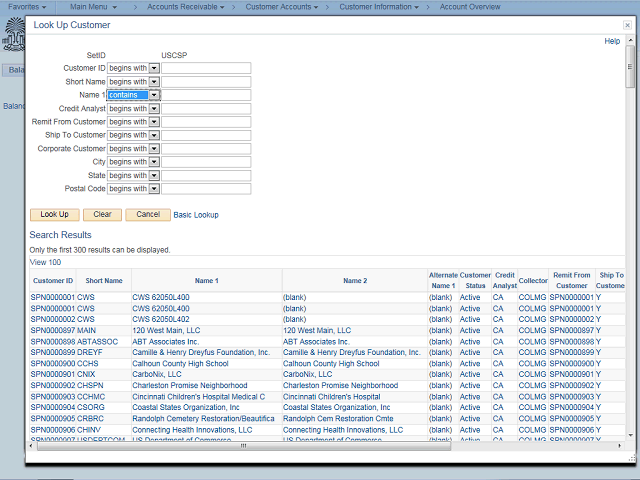Sort results by Name 1 column header

pyautogui.click(x=207, y=280)
